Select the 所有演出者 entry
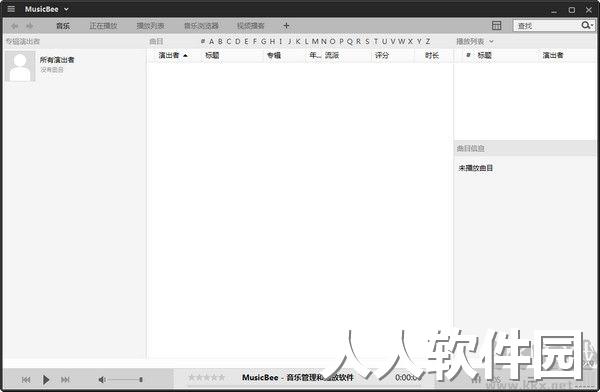Viewport: 600px width, 392px height. click(57, 60)
